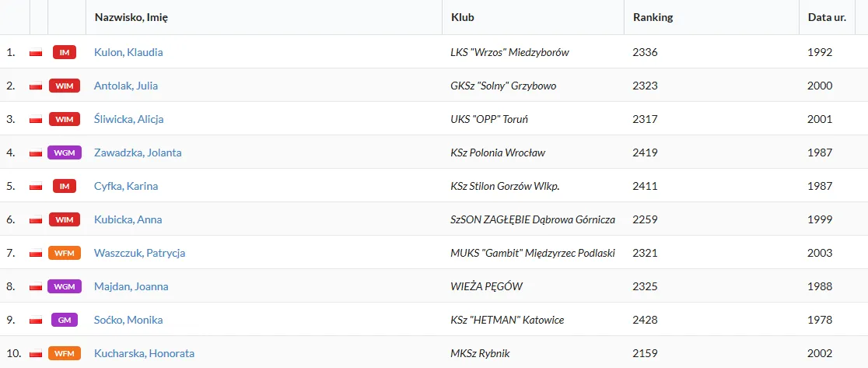Open Kucharska, Honorata player page
Image resolution: width=868 pixels, height=368 pixels.
coord(144,354)
